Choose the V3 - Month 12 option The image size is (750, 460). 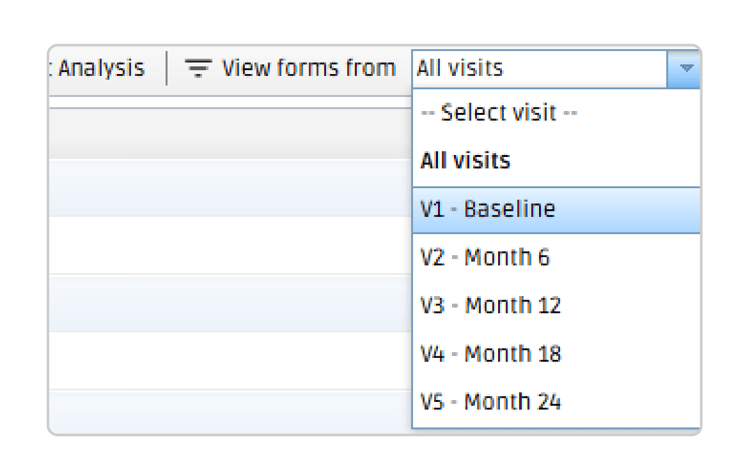tap(491, 305)
